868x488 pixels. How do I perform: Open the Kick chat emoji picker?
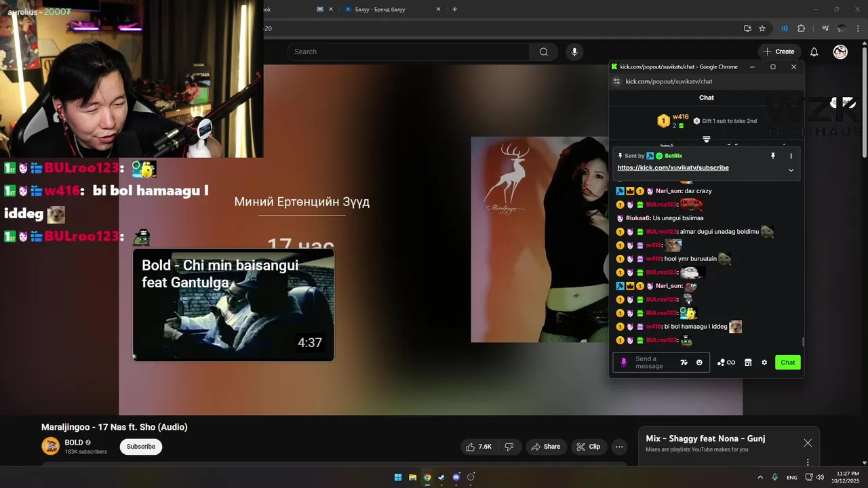pos(699,363)
